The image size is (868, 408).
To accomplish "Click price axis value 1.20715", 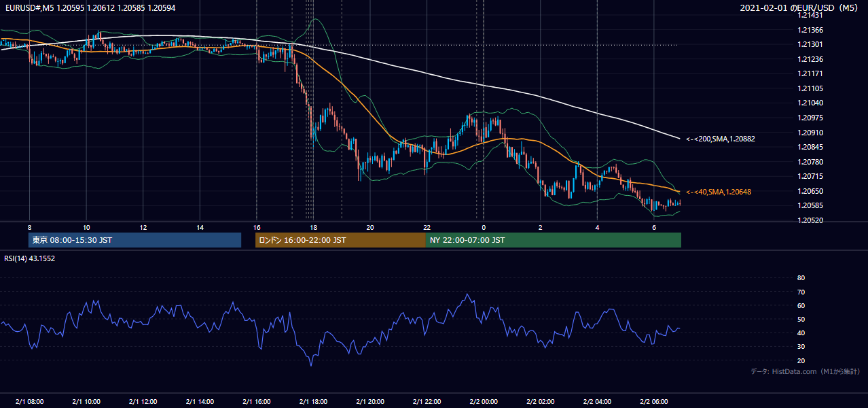I will click(810, 176).
